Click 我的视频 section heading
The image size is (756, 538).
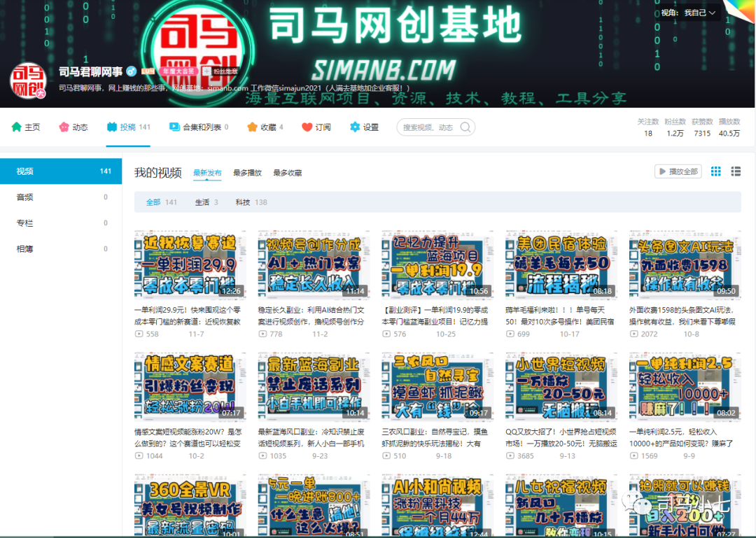point(157,173)
